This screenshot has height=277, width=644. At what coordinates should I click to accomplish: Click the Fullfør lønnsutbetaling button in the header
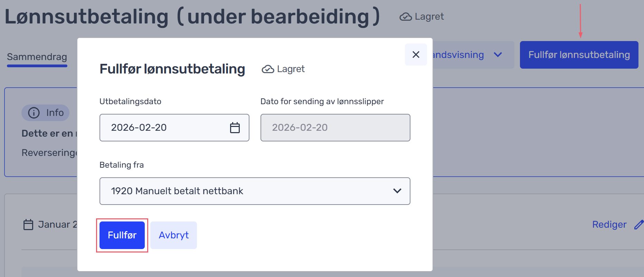click(x=579, y=55)
